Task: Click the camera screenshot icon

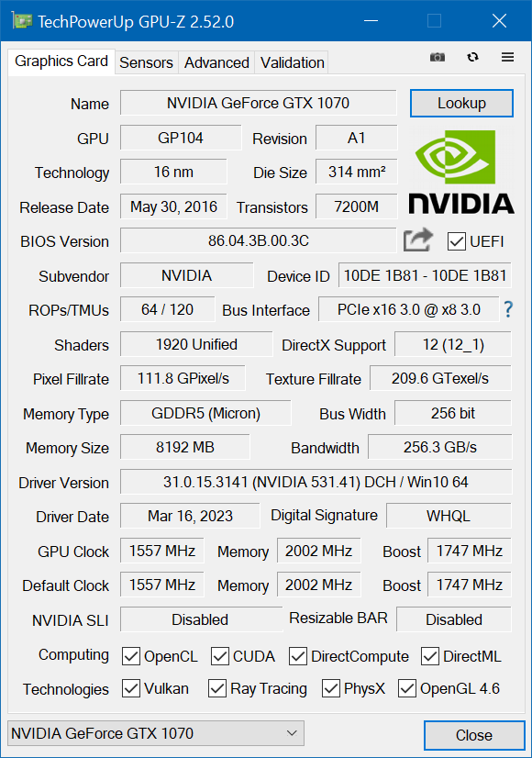Action: [x=438, y=57]
